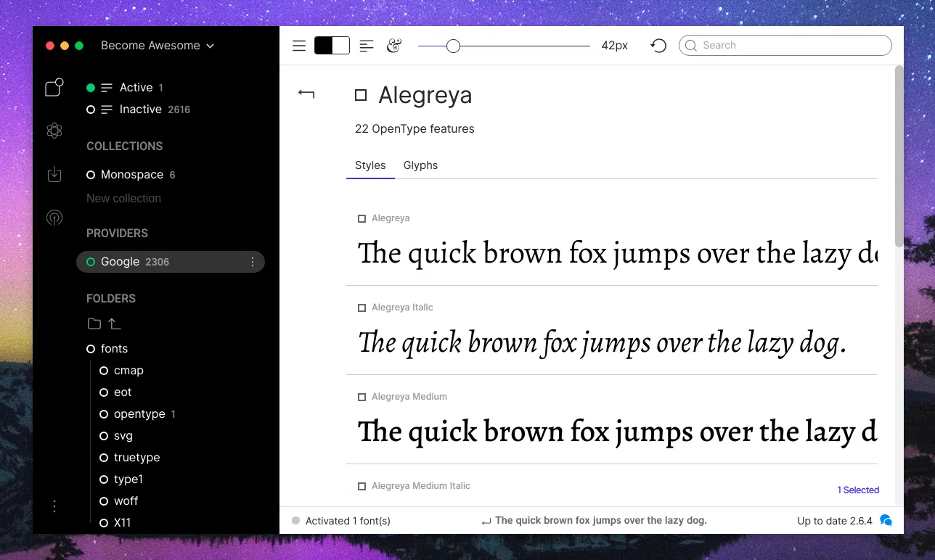Click the back arrow icon beside Alegreya
This screenshot has height=560, width=935.
[x=306, y=94]
